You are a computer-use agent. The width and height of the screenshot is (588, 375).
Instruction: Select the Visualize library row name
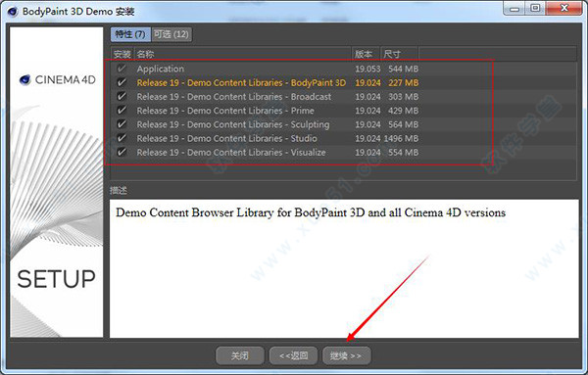(x=231, y=152)
